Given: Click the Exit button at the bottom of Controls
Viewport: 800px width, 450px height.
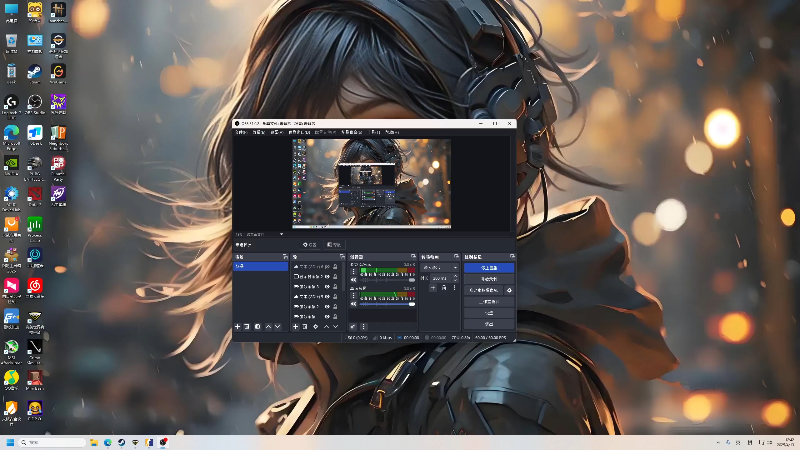Looking at the screenshot, I should tap(489, 324).
